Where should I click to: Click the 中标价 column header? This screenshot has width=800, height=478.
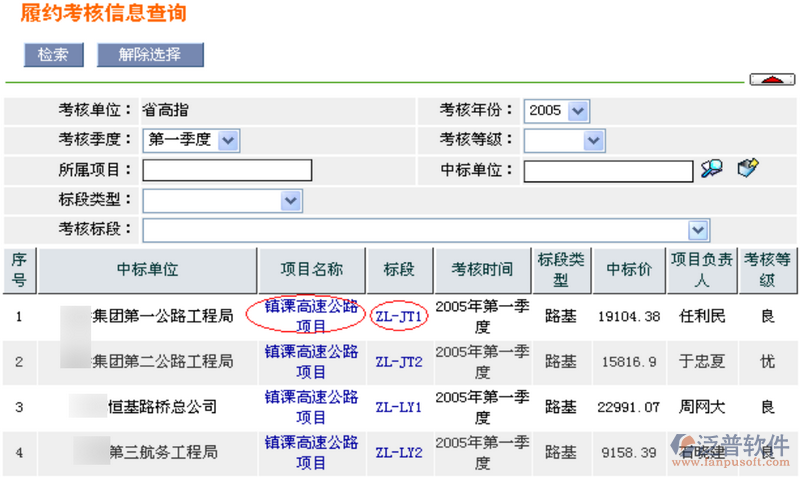tap(629, 270)
